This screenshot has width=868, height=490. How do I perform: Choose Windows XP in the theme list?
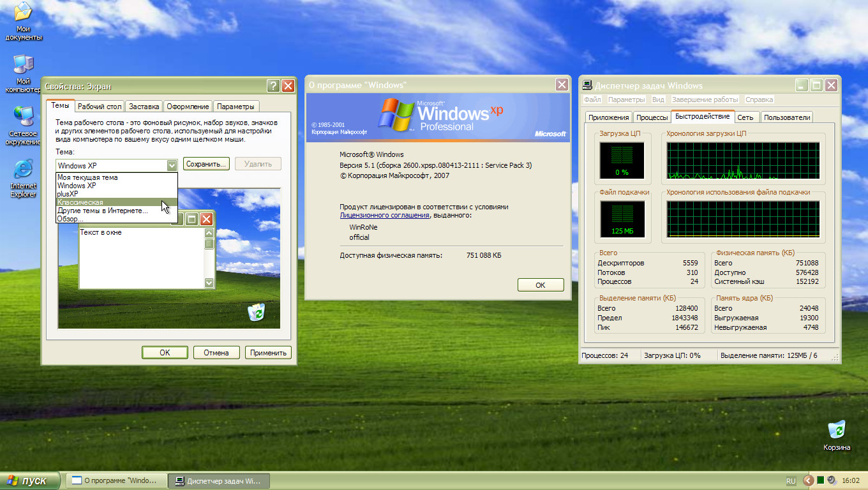(116, 186)
